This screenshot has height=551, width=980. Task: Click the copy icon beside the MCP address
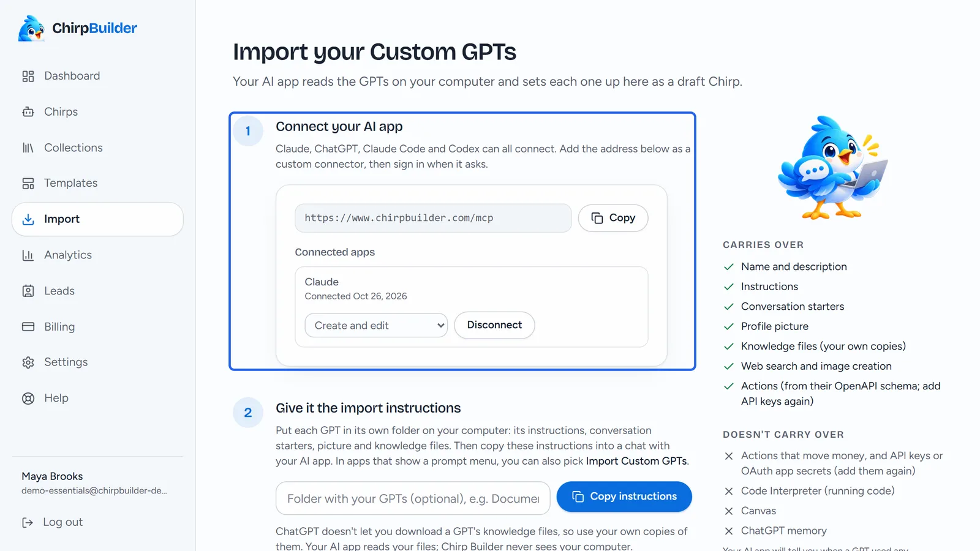click(x=597, y=218)
